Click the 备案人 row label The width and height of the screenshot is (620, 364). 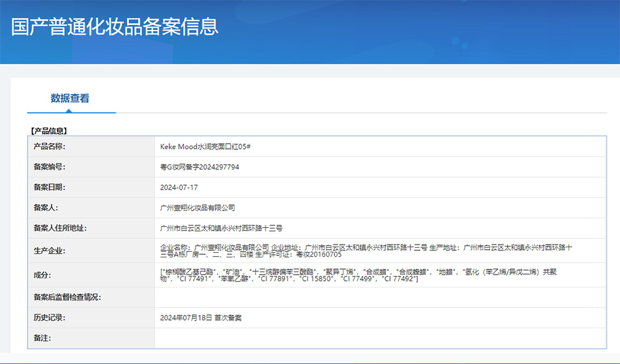pos(46,208)
